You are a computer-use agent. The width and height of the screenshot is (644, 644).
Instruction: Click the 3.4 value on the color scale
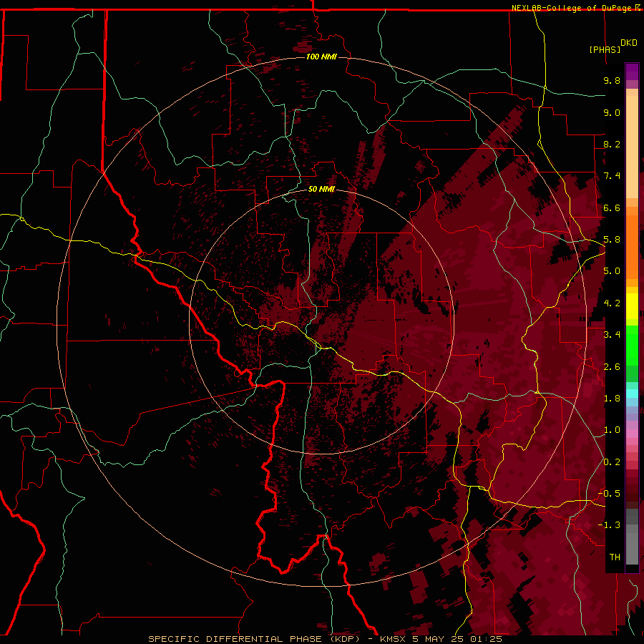pyautogui.click(x=612, y=335)
